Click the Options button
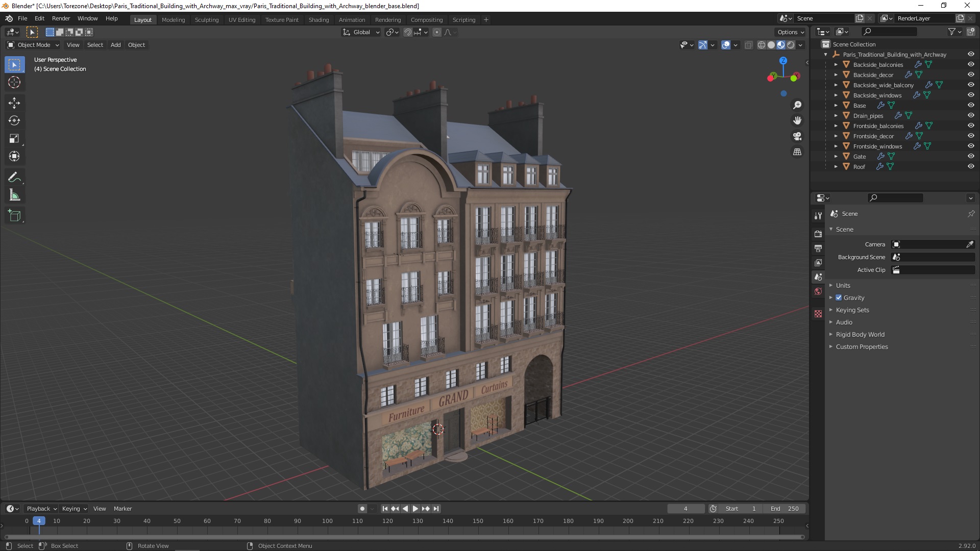The width and height of the screenshot is (980, 551). (790, 32)
